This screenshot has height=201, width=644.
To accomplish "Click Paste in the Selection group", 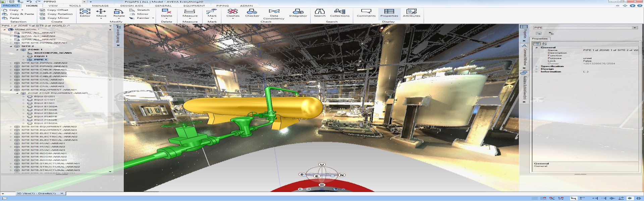I will pyautogui.click(x=11, y=18).
